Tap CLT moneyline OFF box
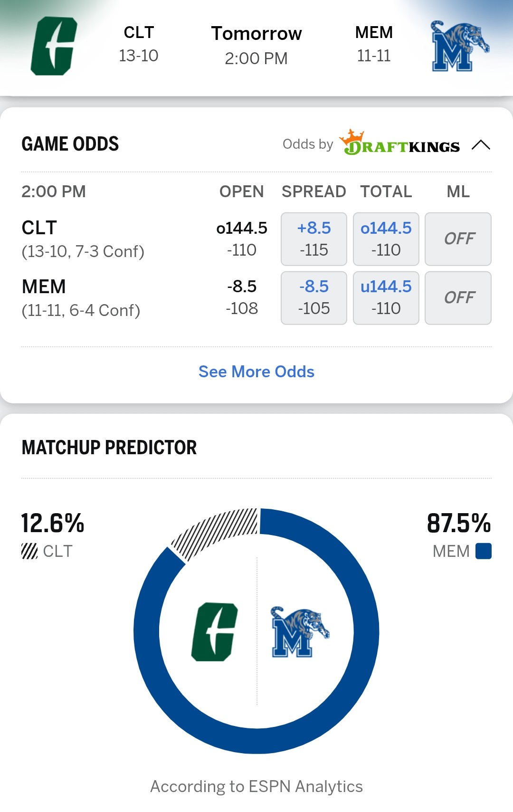 click(458, 239)
